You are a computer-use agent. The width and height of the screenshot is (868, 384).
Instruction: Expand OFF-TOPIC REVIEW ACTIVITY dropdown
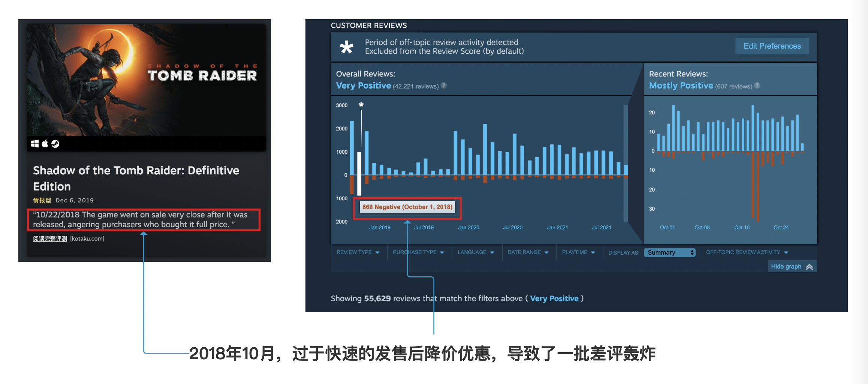[x=747, y=252]
